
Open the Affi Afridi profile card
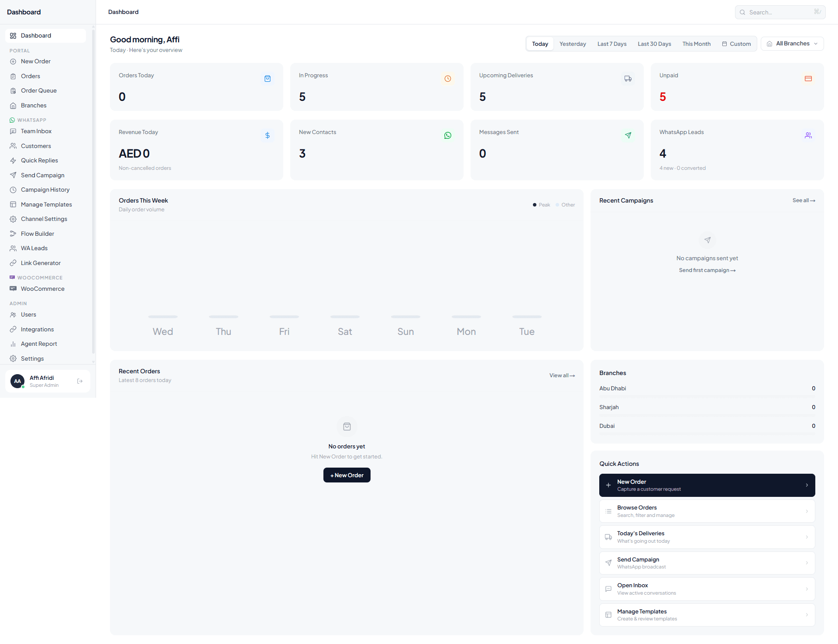pyautogui.click(x=48, y=381)
